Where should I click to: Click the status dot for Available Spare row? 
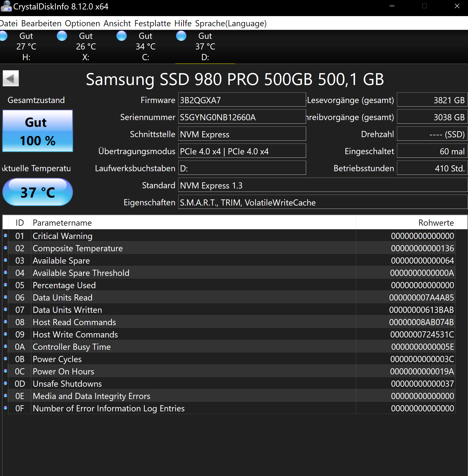pos(5,260)
